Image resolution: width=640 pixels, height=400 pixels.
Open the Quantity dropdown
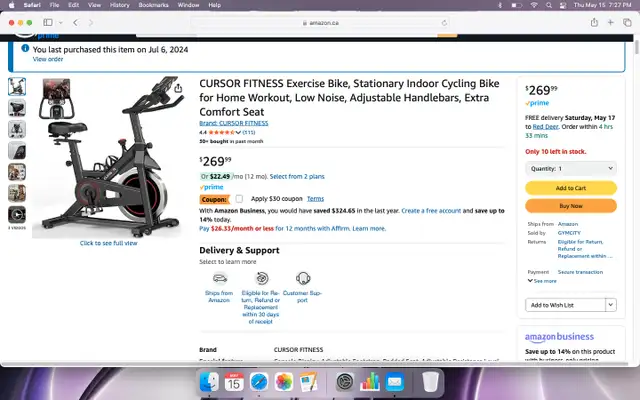571,169
